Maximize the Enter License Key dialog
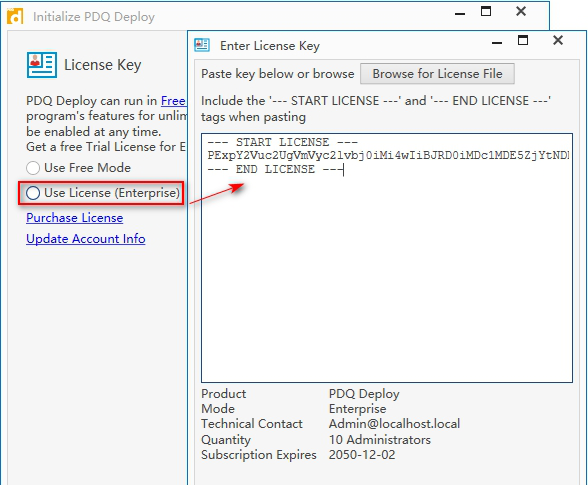The image size is (588, 504). (x=523, y=40)
